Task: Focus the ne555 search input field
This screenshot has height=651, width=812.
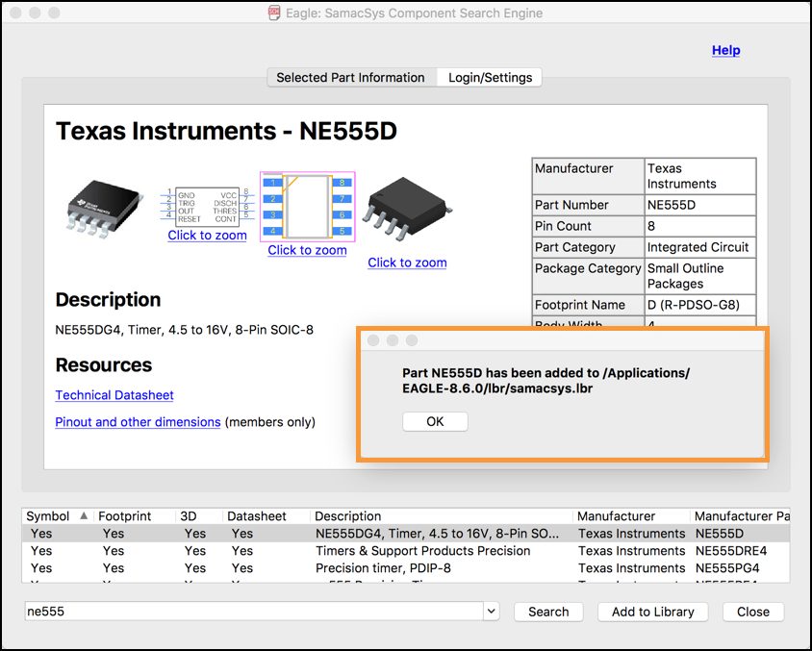Action: [254, 612]
